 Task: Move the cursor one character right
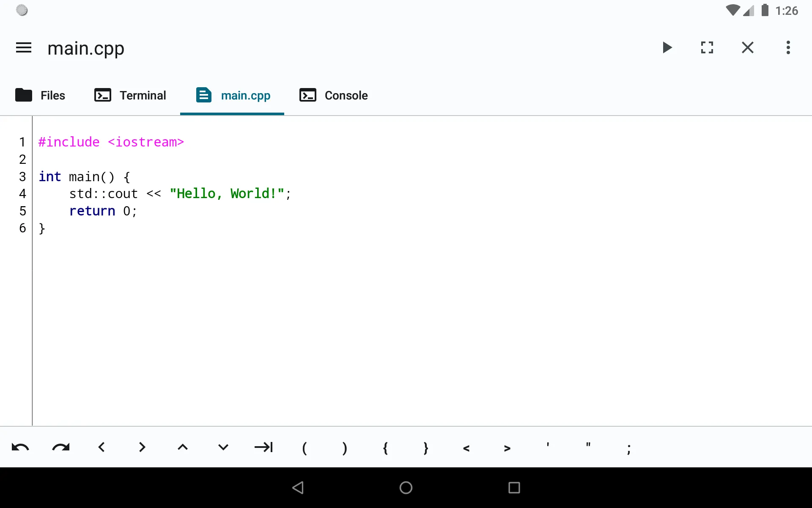coord(142,448)
